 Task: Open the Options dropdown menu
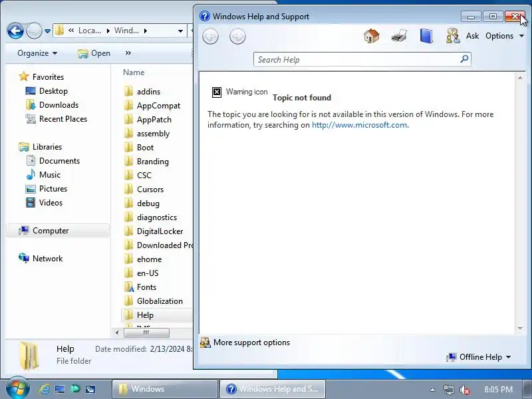point(505,36)
